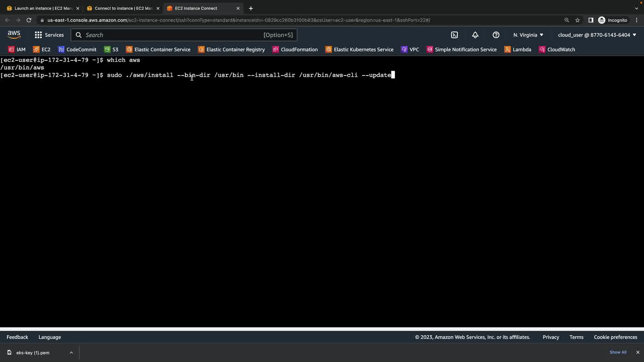Expand the N. Virginia region dropdown

click(528, 35)
